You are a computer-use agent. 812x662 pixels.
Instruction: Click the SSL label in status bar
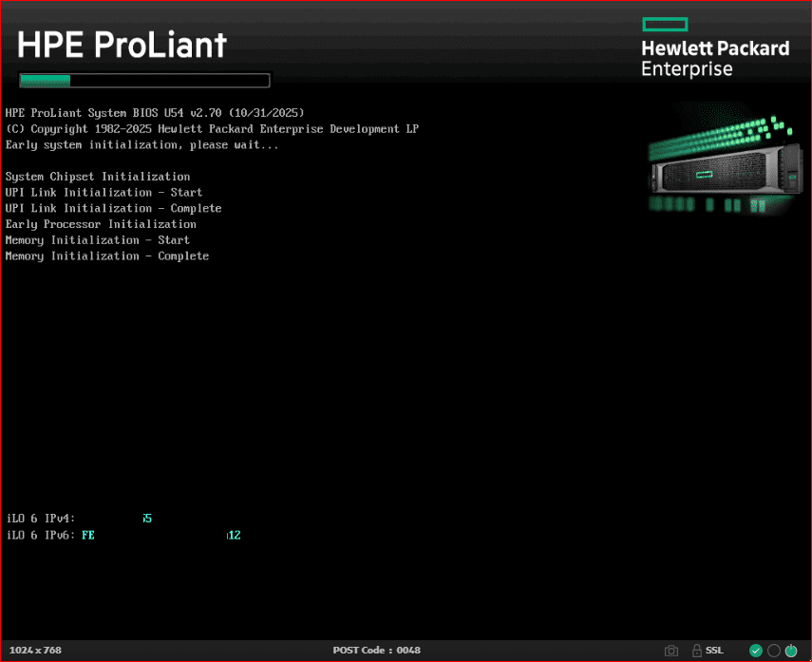[x=714, y=651]
